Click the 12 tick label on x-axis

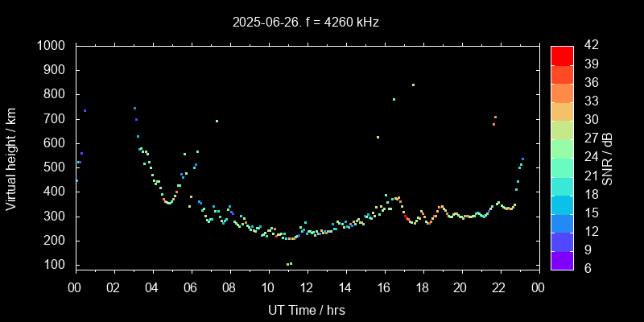click(306, 287)
